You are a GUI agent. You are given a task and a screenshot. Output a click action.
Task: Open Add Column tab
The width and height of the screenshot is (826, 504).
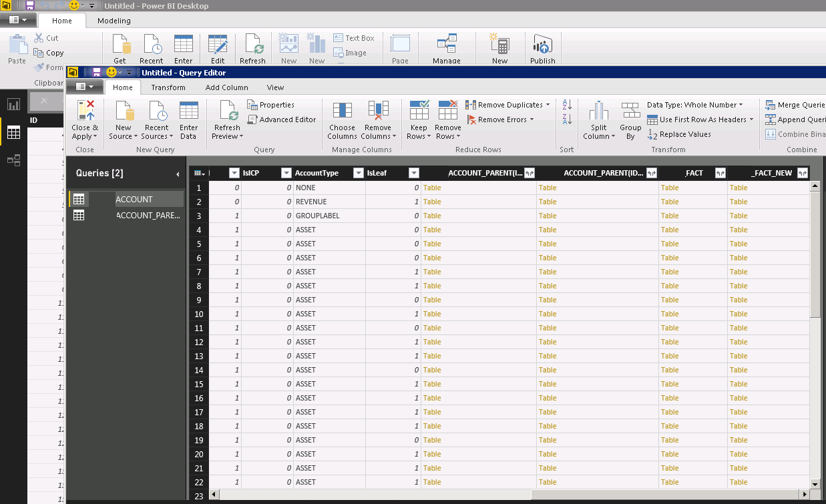click(226, 87)
